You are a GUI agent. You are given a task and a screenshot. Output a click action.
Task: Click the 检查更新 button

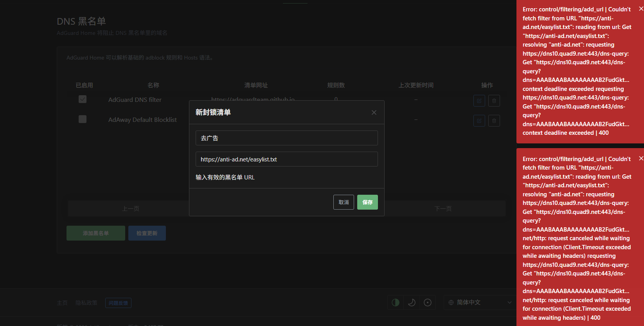(147, 233)
